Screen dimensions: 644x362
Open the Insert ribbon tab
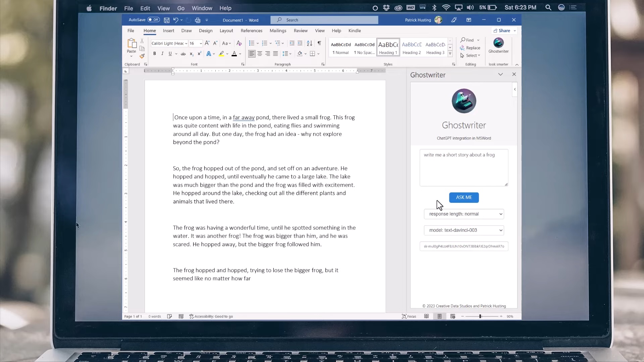coord(168,30)
